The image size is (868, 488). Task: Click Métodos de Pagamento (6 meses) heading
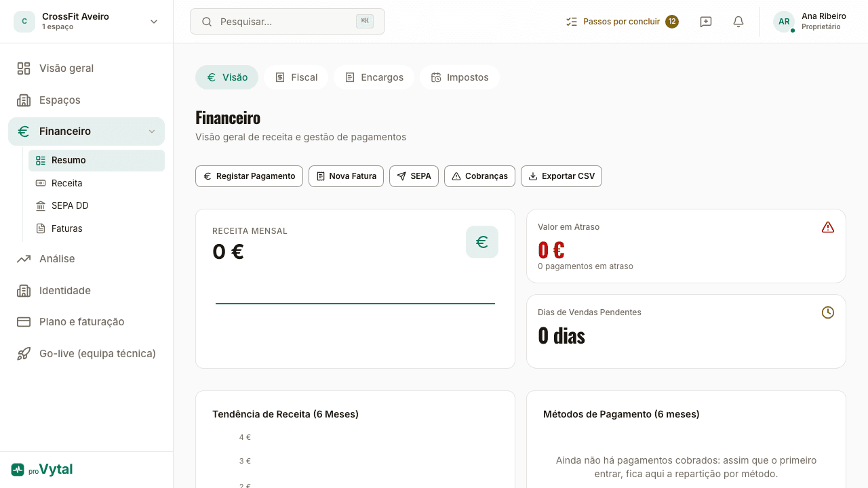click(621, 414)
